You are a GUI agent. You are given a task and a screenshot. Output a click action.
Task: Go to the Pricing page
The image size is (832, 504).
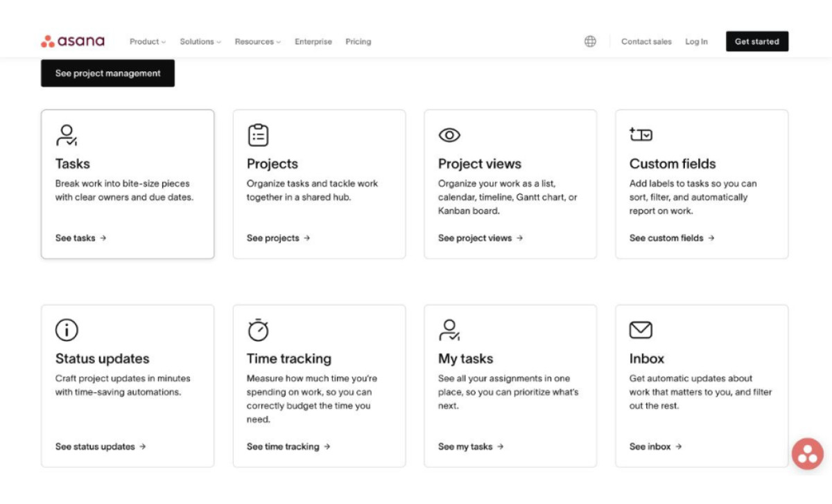pyautogui.click(x=358, y=42)
